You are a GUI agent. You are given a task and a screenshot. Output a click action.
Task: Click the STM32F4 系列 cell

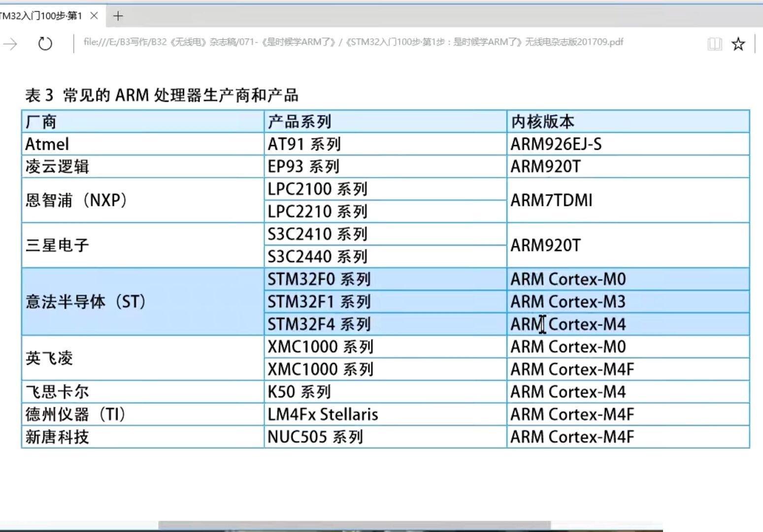coord(385,324)
